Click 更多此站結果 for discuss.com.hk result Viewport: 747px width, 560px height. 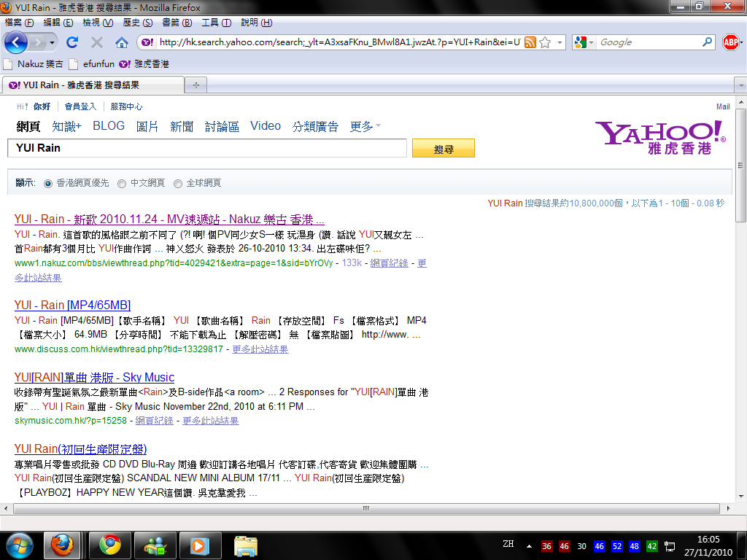(260, 349)
